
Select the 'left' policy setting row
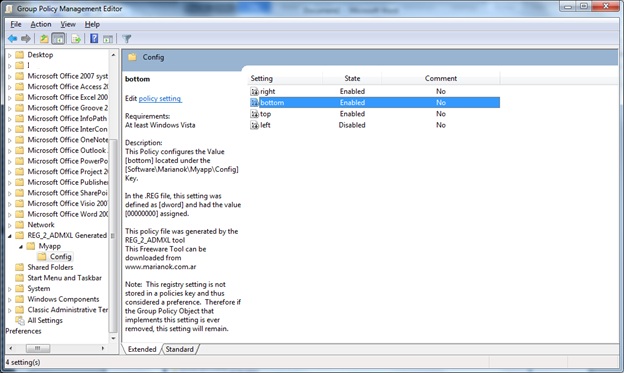point(374,125)
